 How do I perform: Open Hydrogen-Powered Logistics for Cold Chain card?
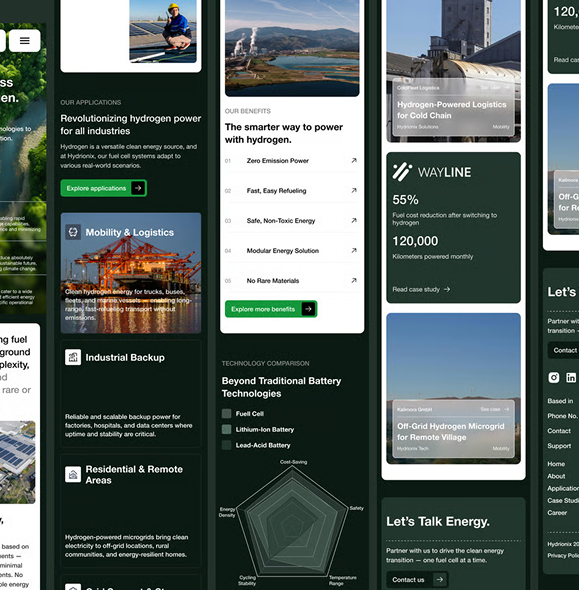click(x=454, y=108)
